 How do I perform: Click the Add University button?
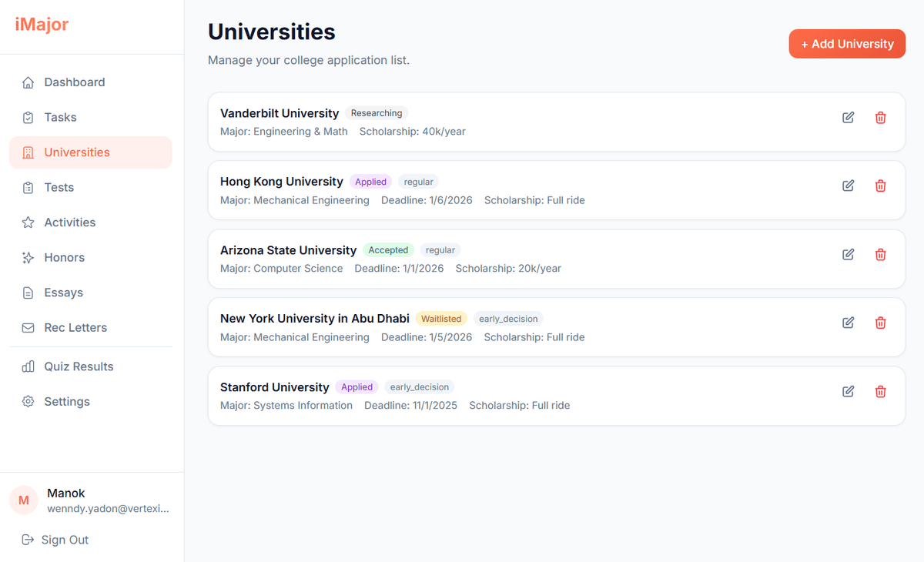pyautogui.click(x=847, y=44)
